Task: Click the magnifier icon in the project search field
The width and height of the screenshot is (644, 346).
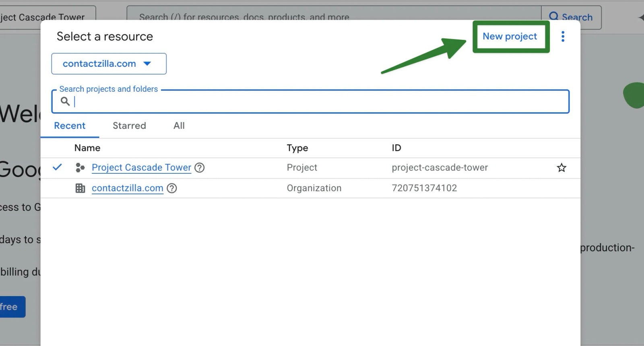Action: coord(65,101)
